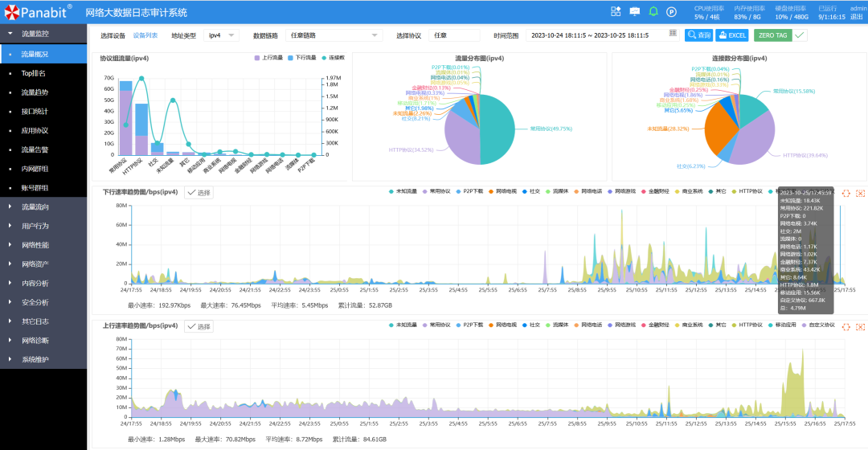868x450 pixels.
Task: Toggle 社交 legend in downstream chart
Action: [531, 191]
